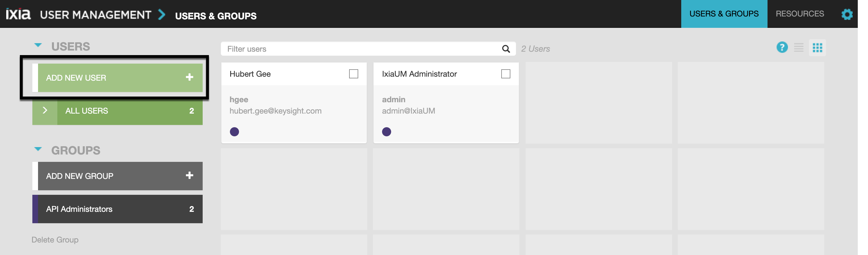This screenshot has height=255, width=868.
Task: Click the User Management breadcrumb
Action: click(x=96, y=15)
